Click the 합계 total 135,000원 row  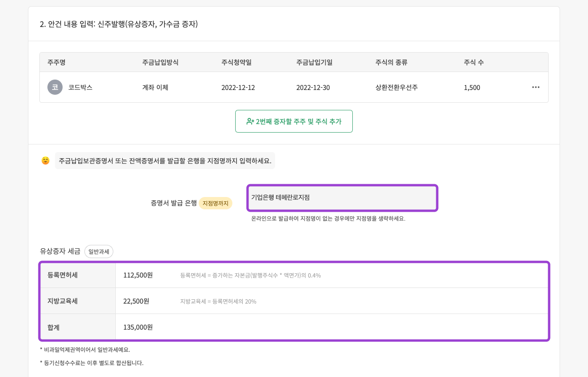pyautogui.click(x=138, y=327)
